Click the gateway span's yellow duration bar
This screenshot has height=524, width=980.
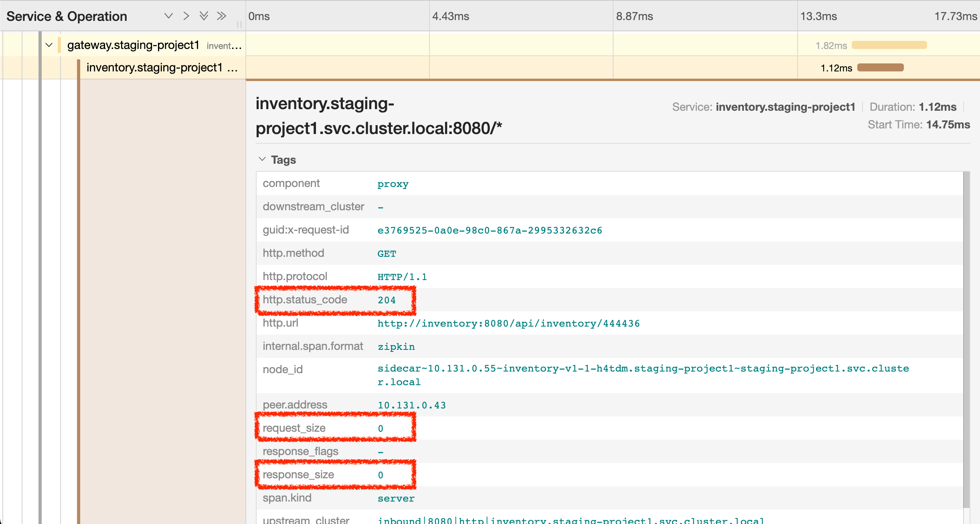889,45
